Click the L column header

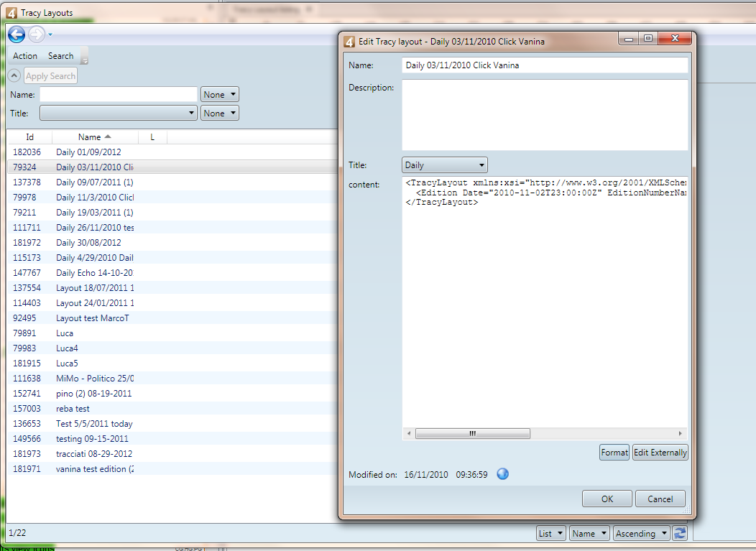(152, 137)
